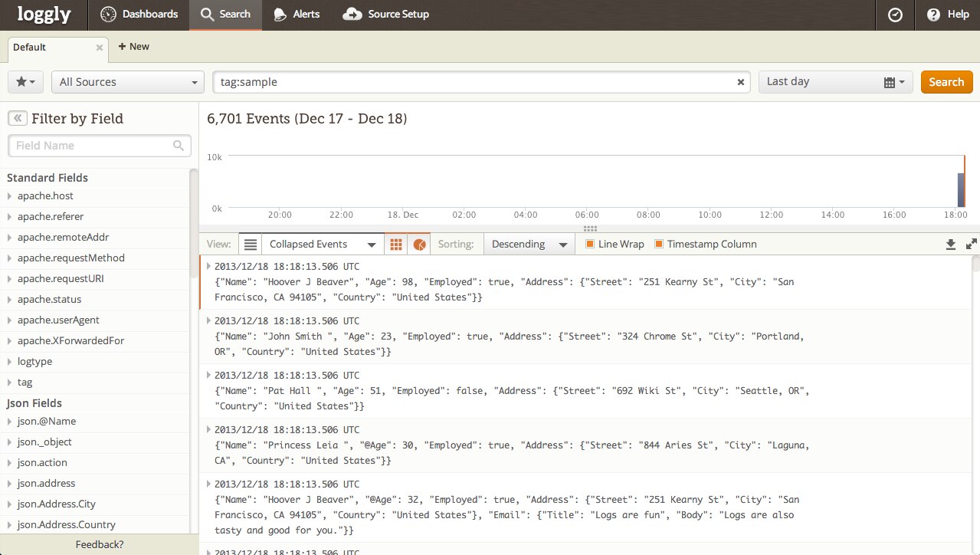980x555 pixels.
Task: Click the Field Name filter input
Action: point(92,146)
